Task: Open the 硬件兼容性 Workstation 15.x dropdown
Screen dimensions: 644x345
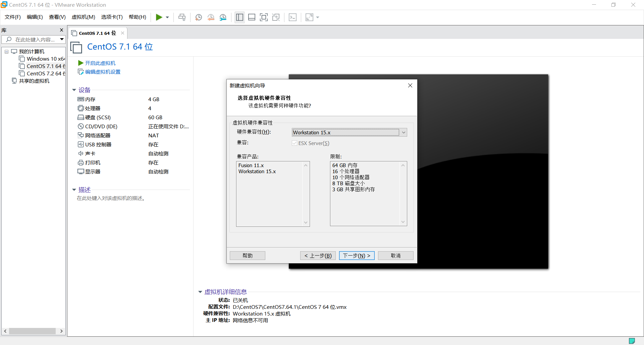Action: 350,132
